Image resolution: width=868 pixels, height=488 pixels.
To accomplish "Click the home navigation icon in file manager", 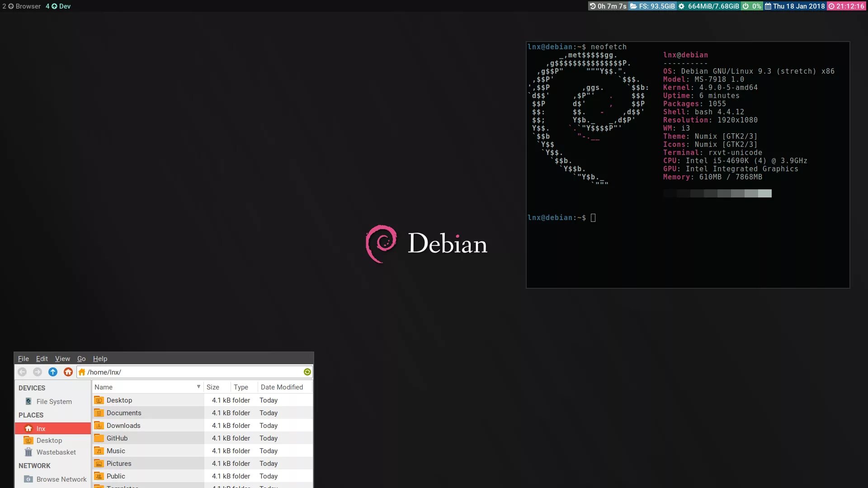I will coord(68,372).
